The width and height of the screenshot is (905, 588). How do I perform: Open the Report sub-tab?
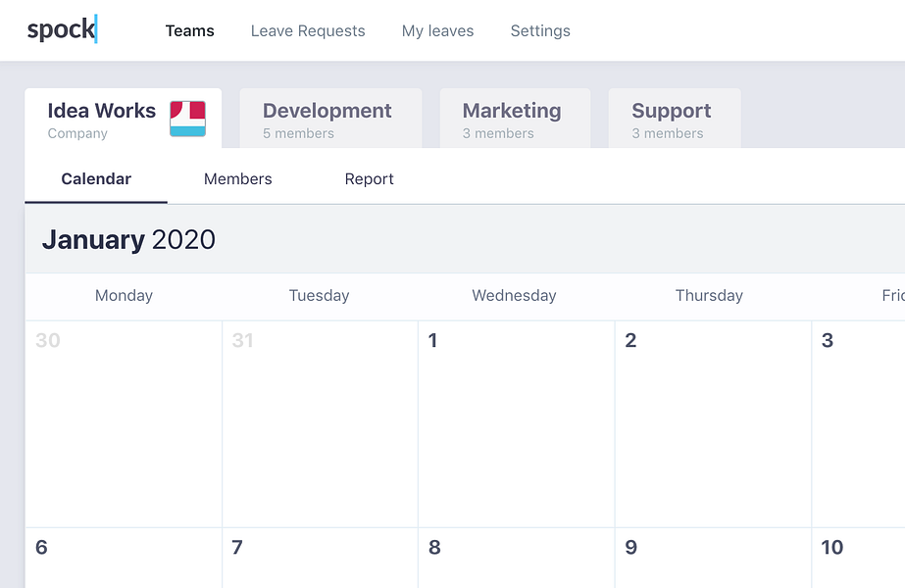coord(369,179)
